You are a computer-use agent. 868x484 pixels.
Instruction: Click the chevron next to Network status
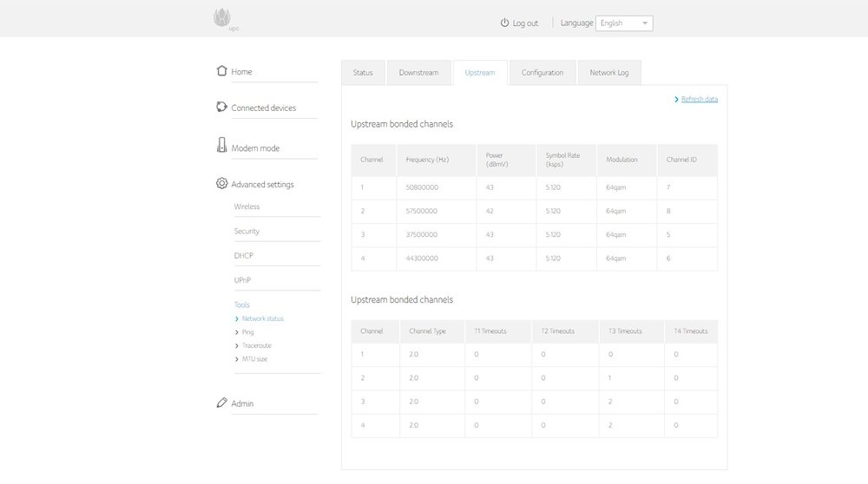[x=237, y=319]
